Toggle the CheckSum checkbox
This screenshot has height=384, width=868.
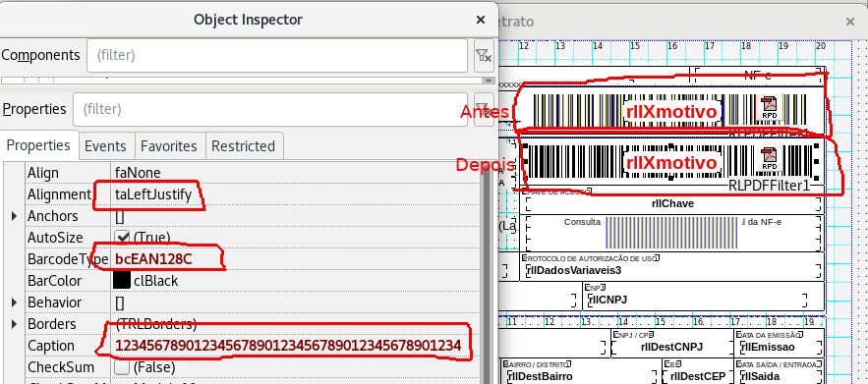click(x=121, y=367)
